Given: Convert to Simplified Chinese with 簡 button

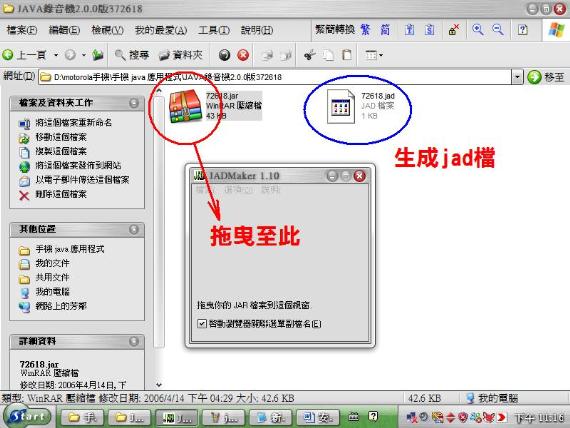Looking at the screenshot, I should [x=385, y=29].
